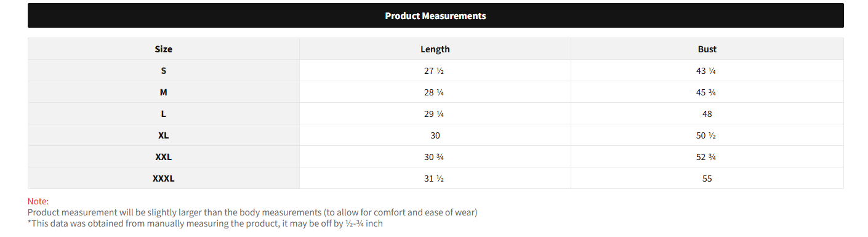
Task: Click the bust value 48
Action: pos(707,114)
